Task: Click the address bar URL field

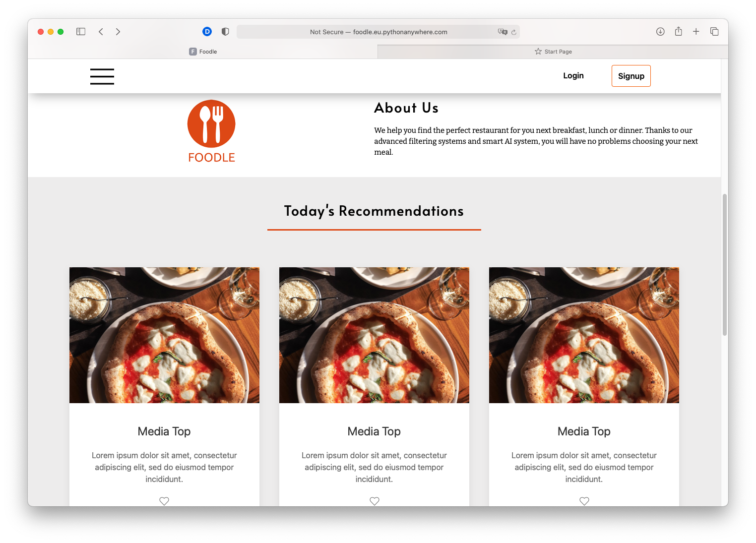Action: click(378, 32)
